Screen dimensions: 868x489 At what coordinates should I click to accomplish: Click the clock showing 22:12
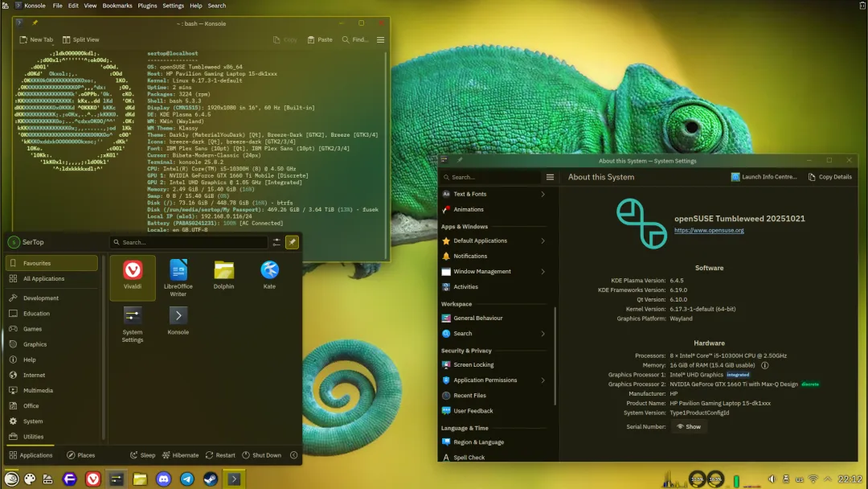pyautogui.click(x=850, y=479)
